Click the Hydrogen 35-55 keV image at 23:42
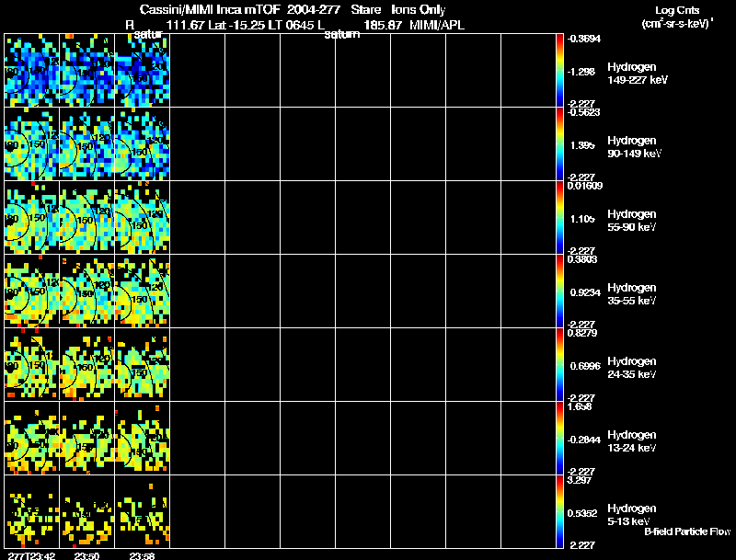Viewport: 736px width, 560px height. point(32,291)
